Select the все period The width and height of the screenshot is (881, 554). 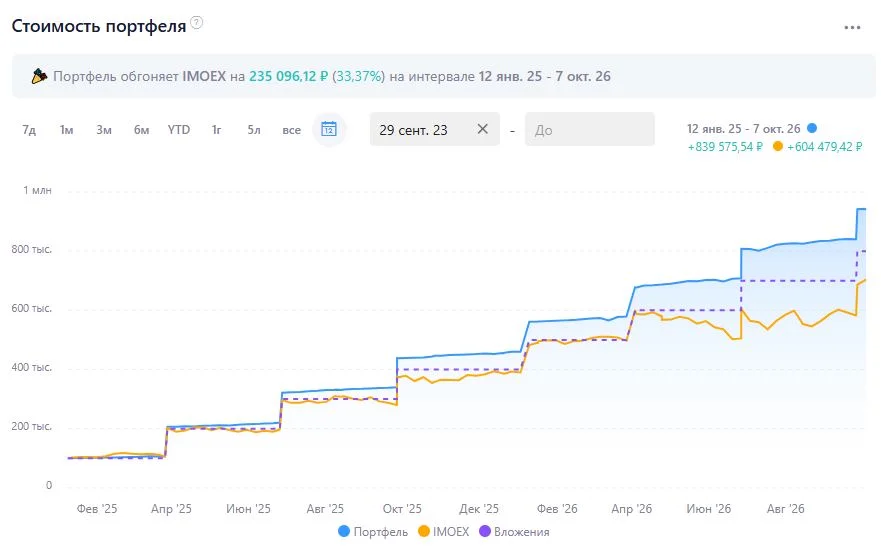[292, 130]
